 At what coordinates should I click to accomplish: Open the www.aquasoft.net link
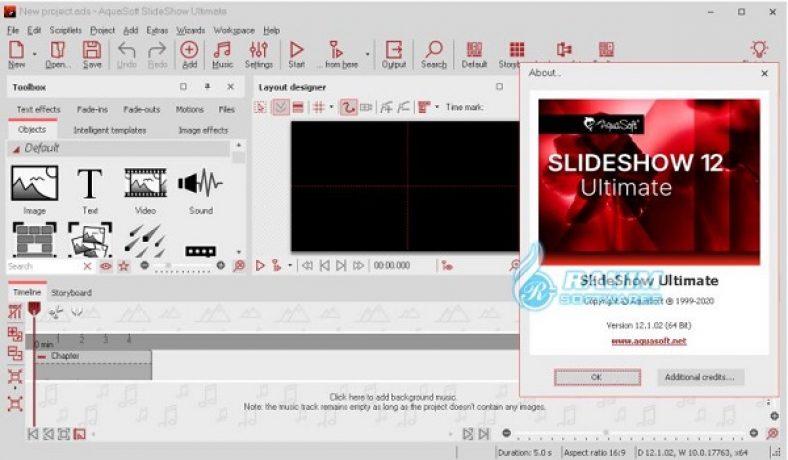tap(648, 341)
